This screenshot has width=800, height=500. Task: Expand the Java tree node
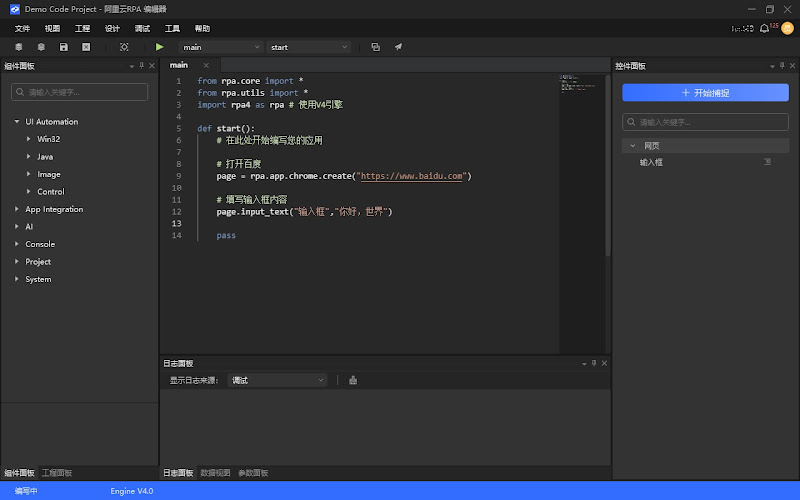tap(29, 157)
